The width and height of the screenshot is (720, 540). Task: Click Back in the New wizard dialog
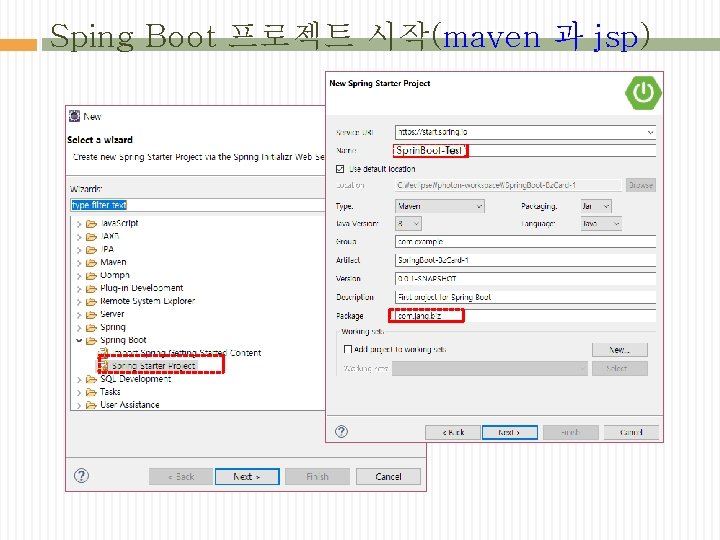click(x=181, y=477)
